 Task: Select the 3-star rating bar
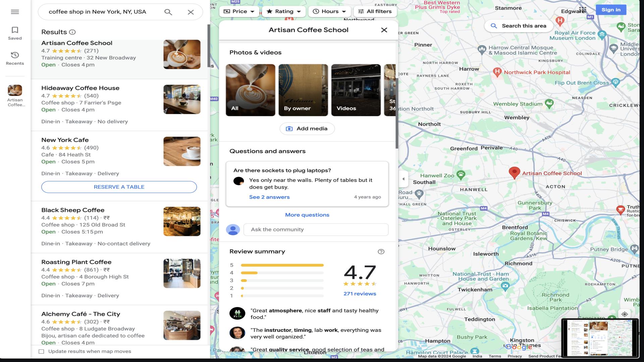click(282, 281)
